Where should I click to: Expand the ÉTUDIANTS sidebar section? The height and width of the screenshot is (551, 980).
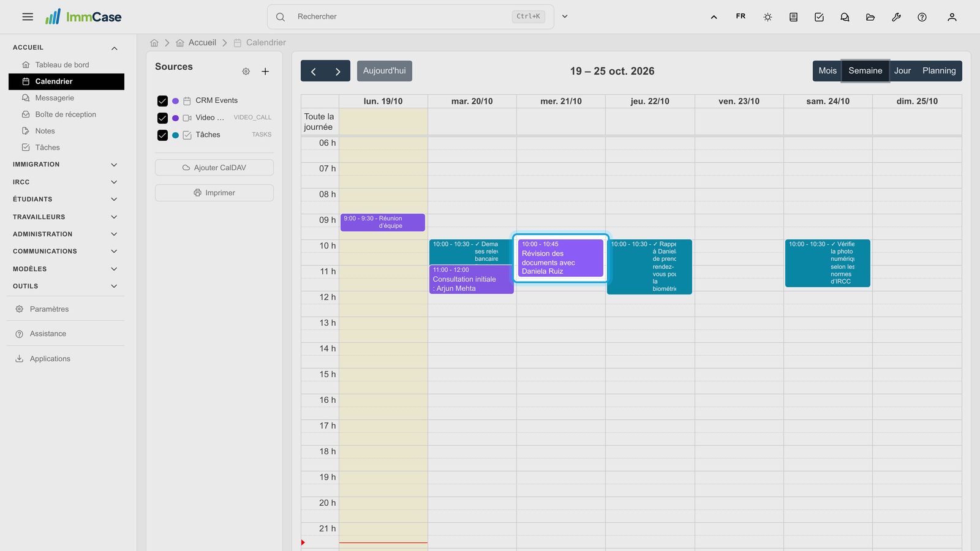pos(114,200)
